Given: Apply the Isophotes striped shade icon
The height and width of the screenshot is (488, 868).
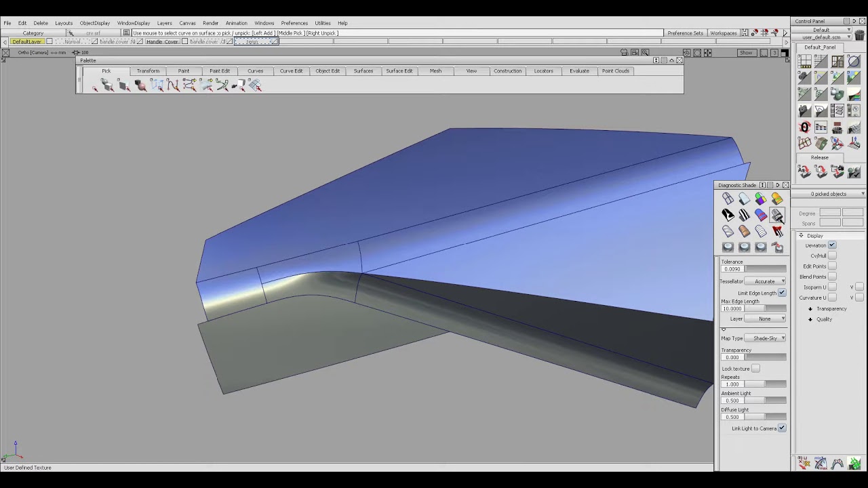Looking at the screenshot, I should pyautogui.click(x=760, y=231).
